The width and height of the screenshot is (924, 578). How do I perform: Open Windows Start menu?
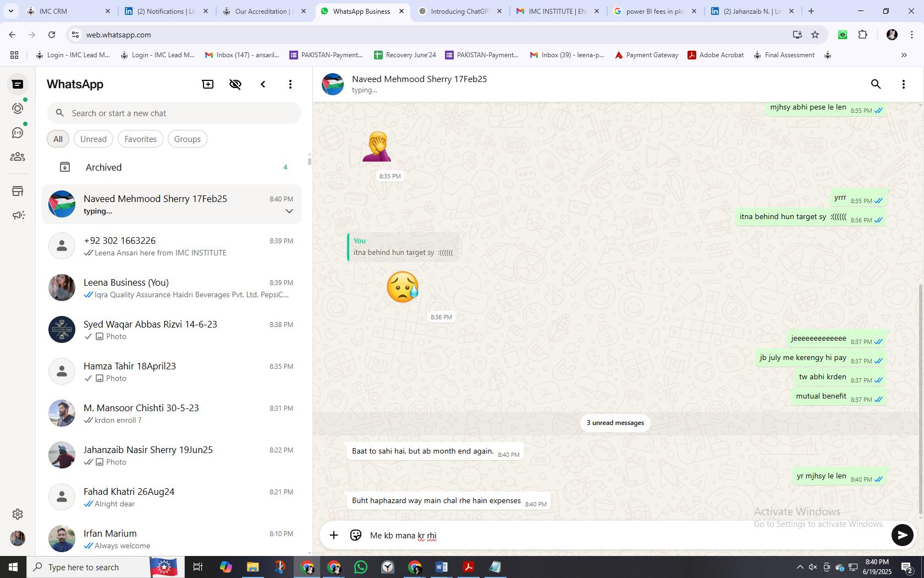tap(13, 567)
